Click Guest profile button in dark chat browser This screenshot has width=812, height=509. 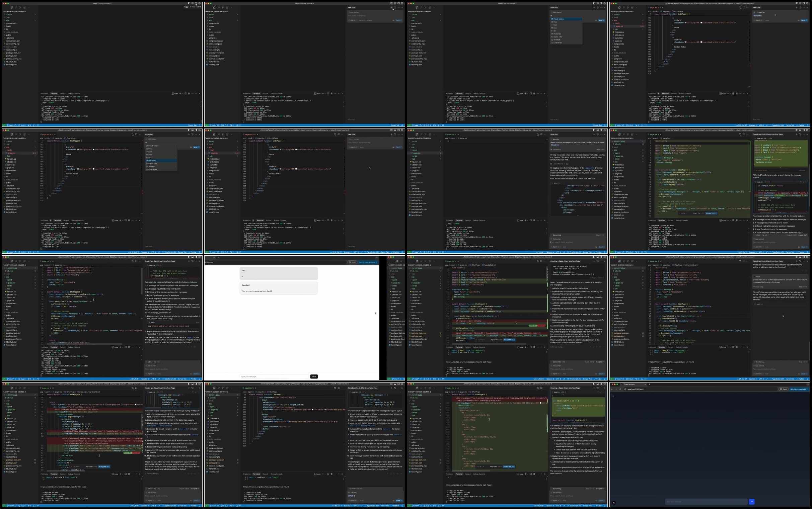click(784, 390)
